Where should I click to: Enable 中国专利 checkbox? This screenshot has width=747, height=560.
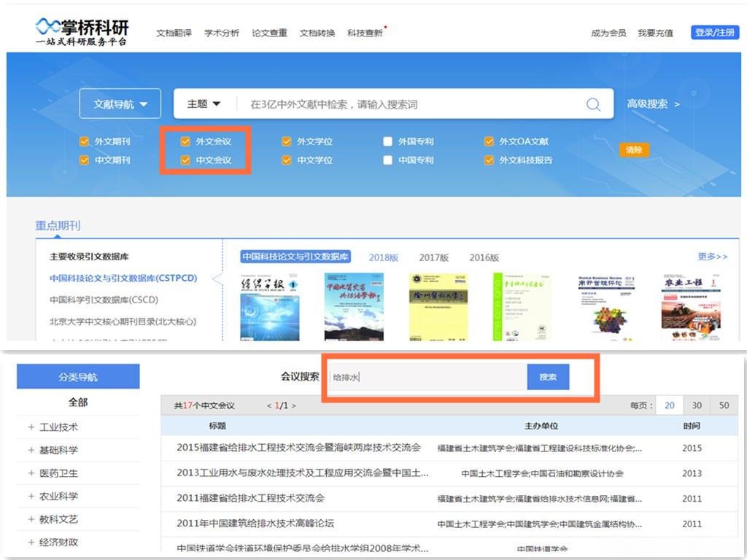coord(388,160)
